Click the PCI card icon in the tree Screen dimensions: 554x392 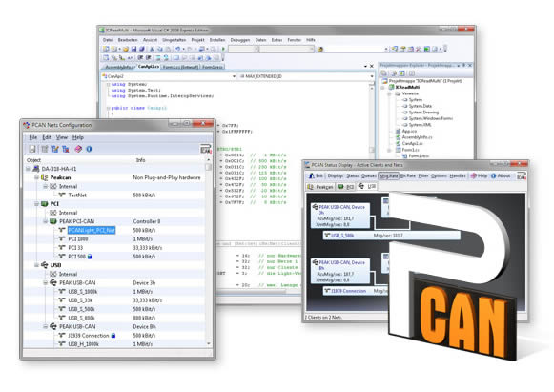point(44,204)
